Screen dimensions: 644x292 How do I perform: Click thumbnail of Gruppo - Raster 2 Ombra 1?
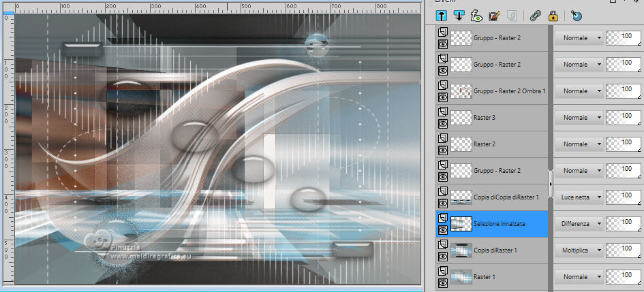461,91
